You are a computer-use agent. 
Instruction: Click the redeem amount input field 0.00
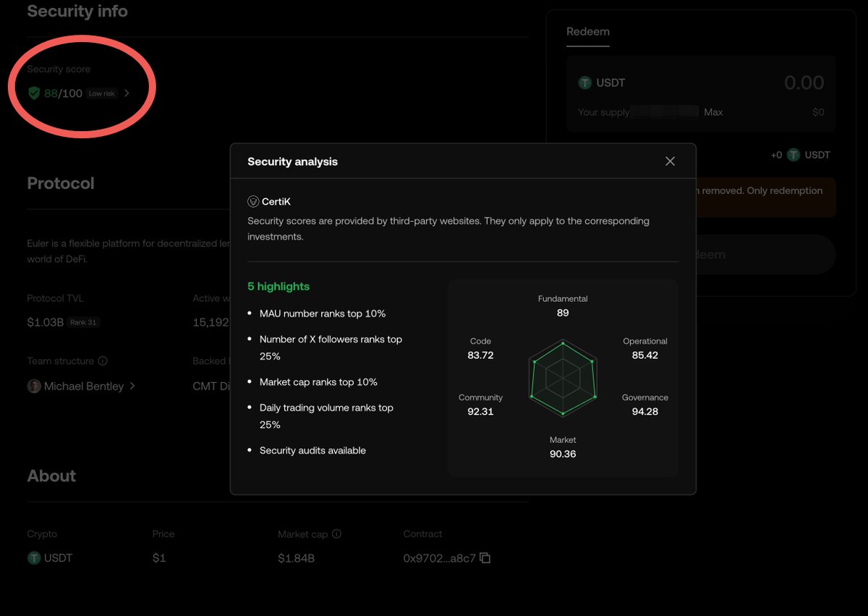click(x=804, y=83)
